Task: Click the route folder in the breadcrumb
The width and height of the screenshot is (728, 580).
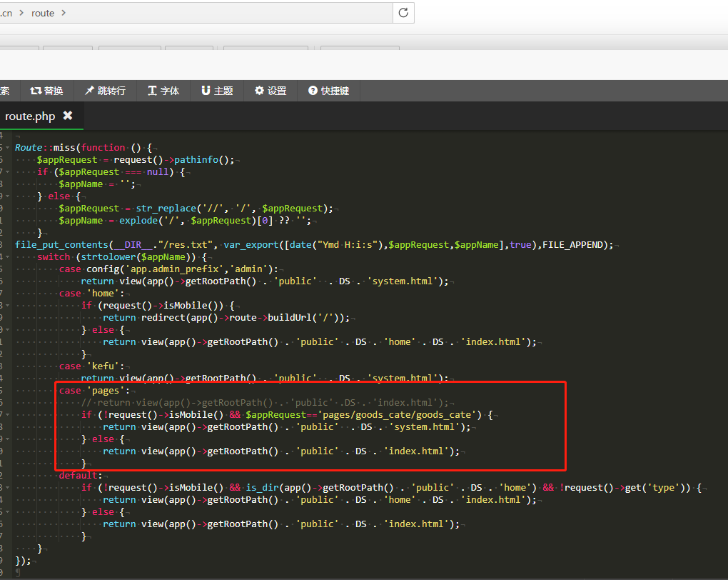Action: [43, 13]
